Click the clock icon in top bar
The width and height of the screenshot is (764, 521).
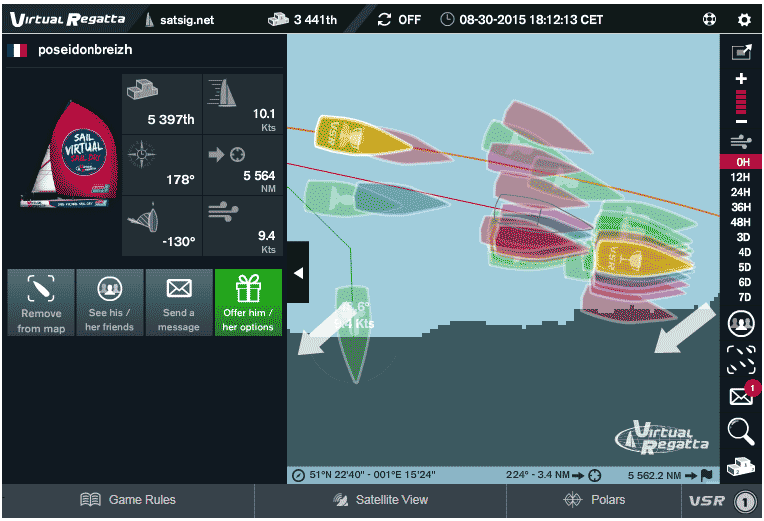click(x=447, y=19)
